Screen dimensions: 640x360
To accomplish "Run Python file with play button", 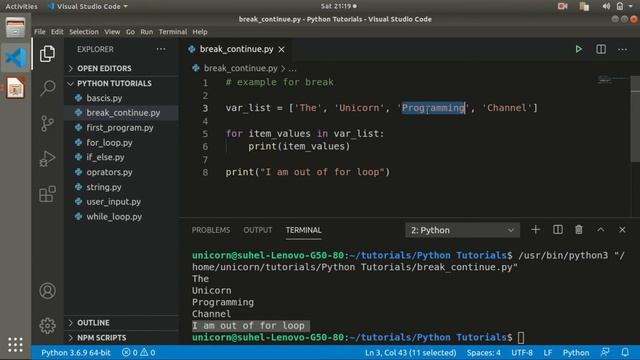I will (578, 49).
